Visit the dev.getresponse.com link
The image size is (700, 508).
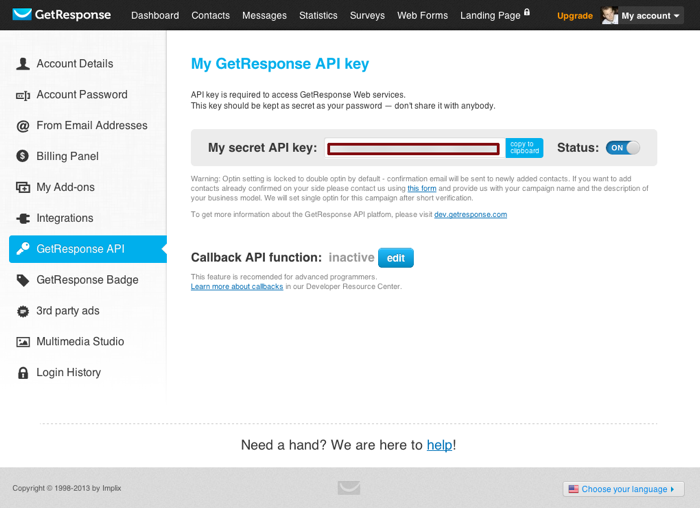471,215
